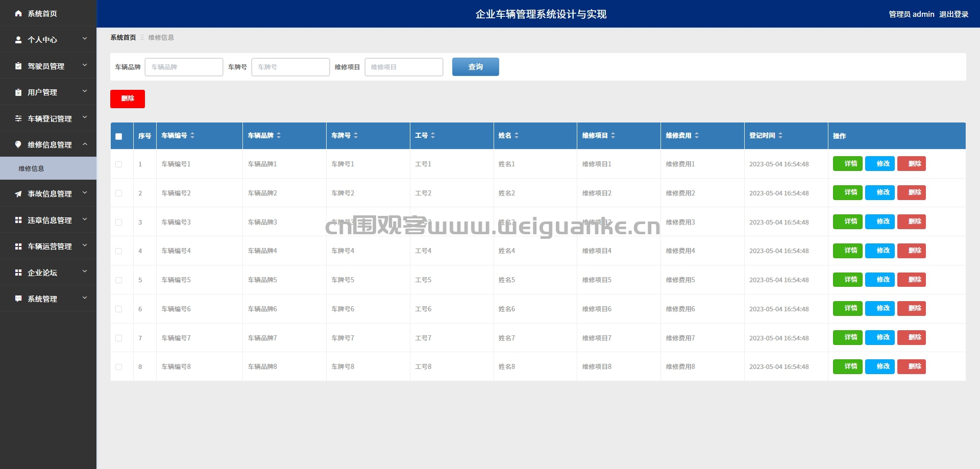This screenshot has height=469, width=980.
Task: Sort table by 工号 column arrows
Action: pos(433,135)
